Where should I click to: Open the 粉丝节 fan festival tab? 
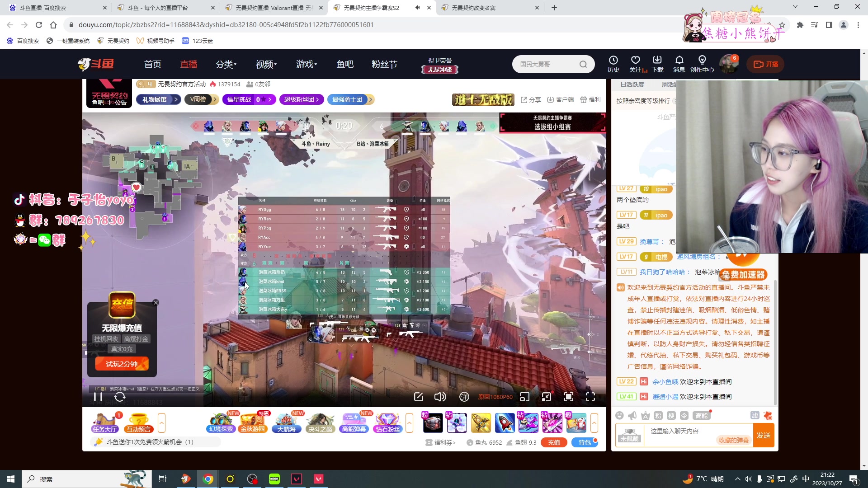[x=384, y=64]
